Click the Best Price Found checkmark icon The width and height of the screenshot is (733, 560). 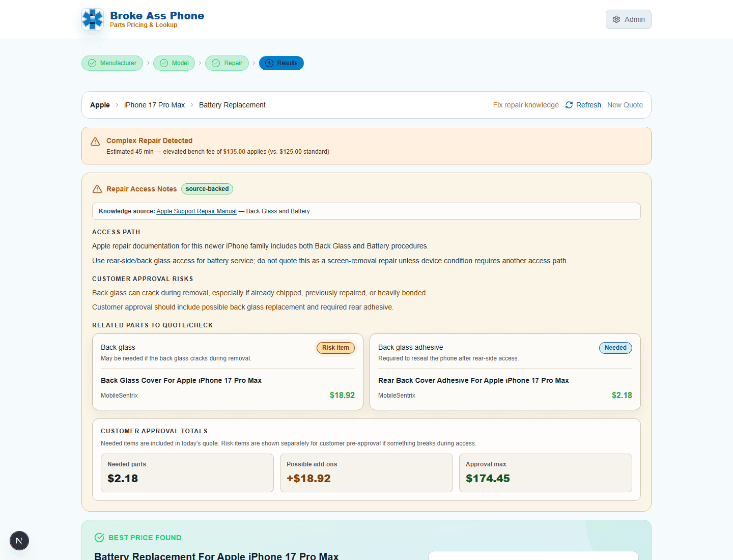(99, 538)
